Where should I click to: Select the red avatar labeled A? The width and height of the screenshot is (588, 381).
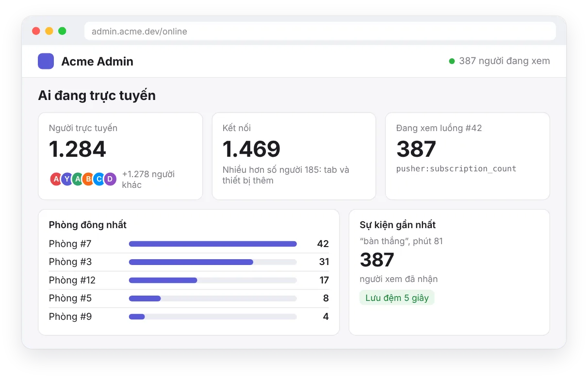click(56, 179)
